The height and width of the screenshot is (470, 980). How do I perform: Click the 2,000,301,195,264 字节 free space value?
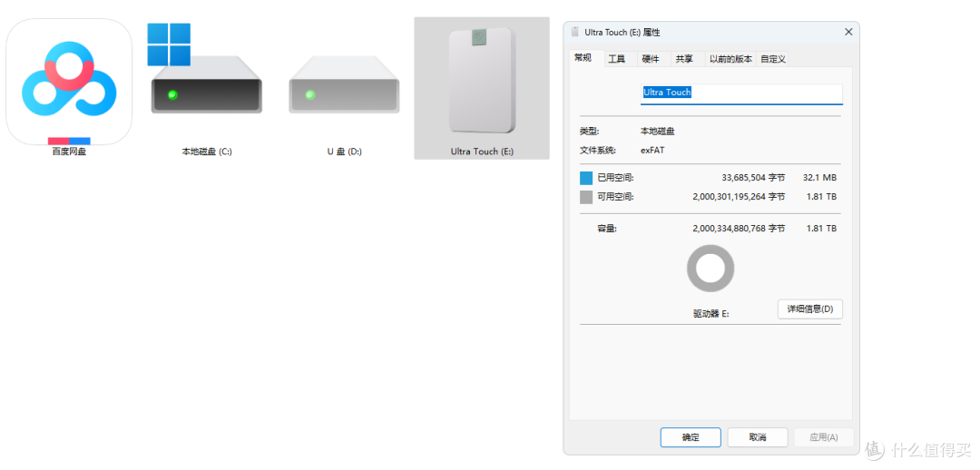739,197
